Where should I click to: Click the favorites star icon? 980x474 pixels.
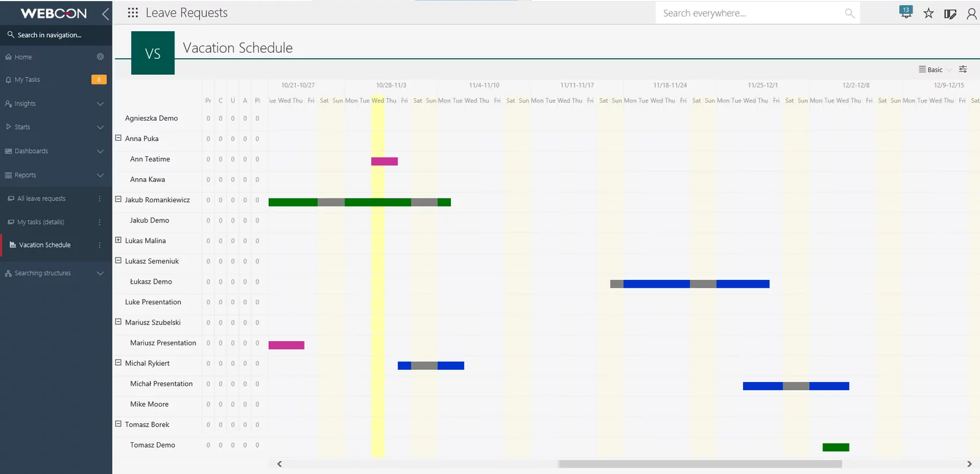point(929,13)
